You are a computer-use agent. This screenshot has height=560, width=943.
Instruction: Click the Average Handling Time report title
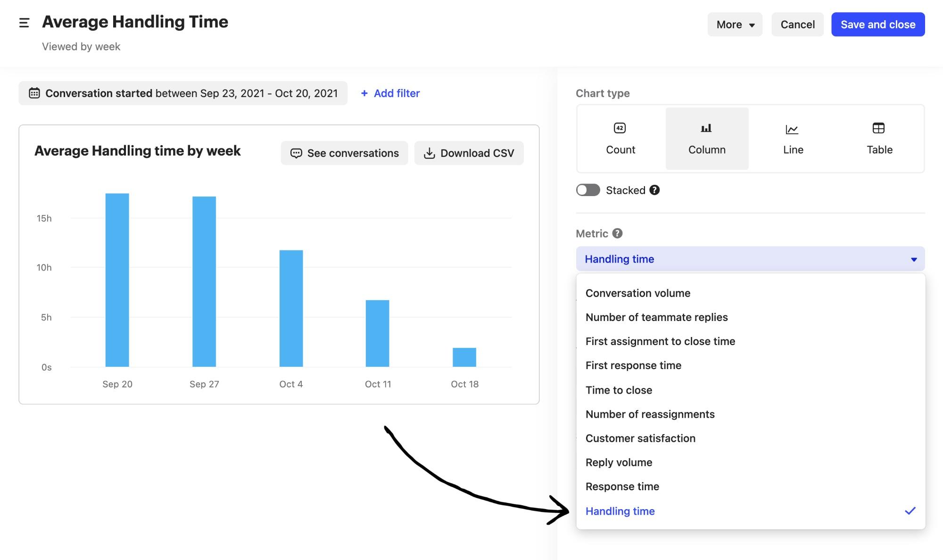tap(135, 22)
